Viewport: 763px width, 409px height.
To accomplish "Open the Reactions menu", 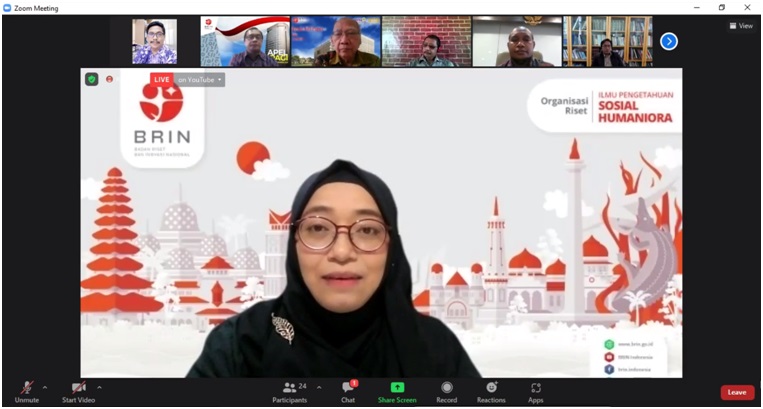I will coord(491,390).
